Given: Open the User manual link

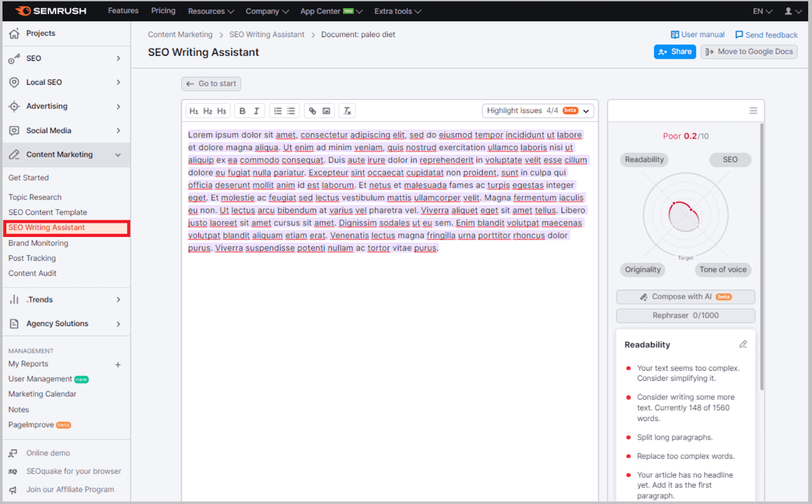Looking at the screenshot, I should [697, 34].
